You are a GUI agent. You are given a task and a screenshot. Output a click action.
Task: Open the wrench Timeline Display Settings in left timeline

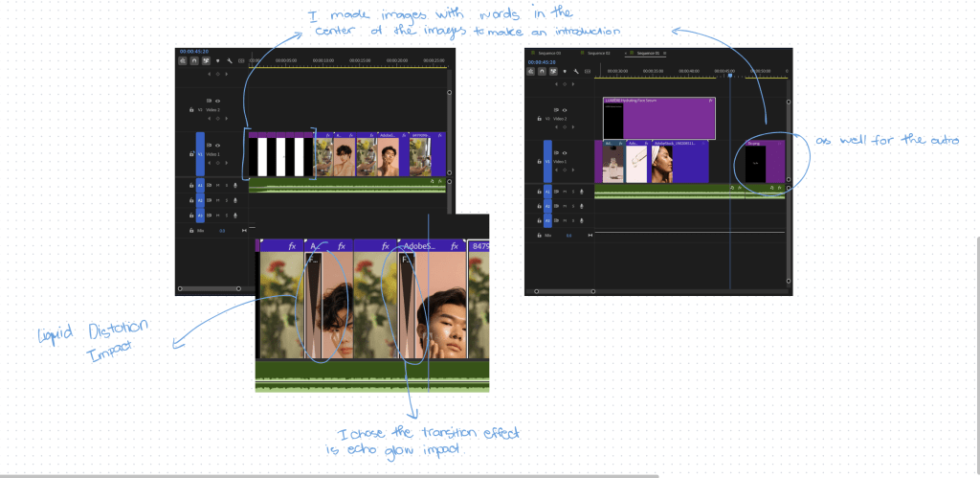(x=229, y=59)
